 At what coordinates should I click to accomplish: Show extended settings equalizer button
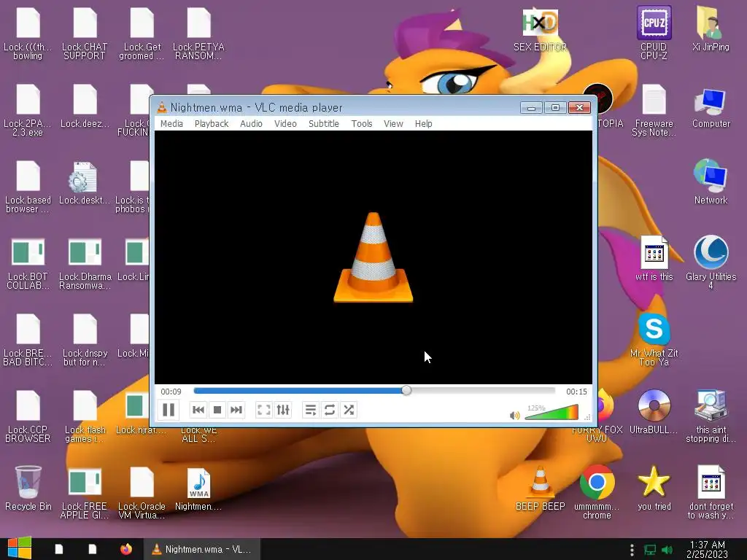click(x=283, y=410)
